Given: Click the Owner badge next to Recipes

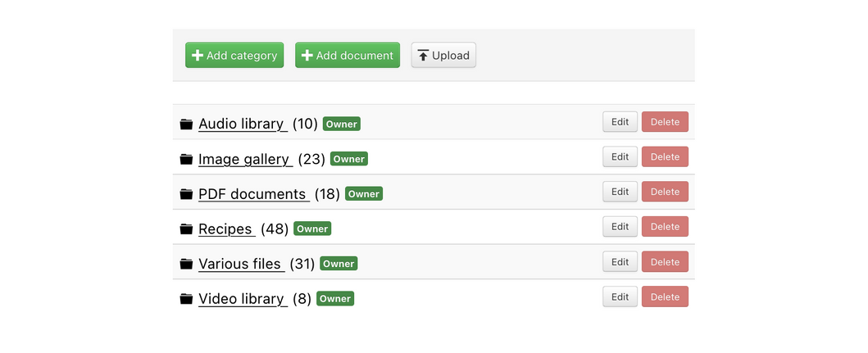Looking at the screenshot, I should 312,229.
